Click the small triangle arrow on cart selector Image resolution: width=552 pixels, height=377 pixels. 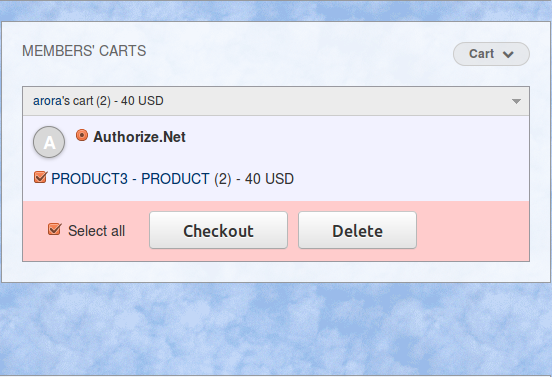tap(516, 101)
